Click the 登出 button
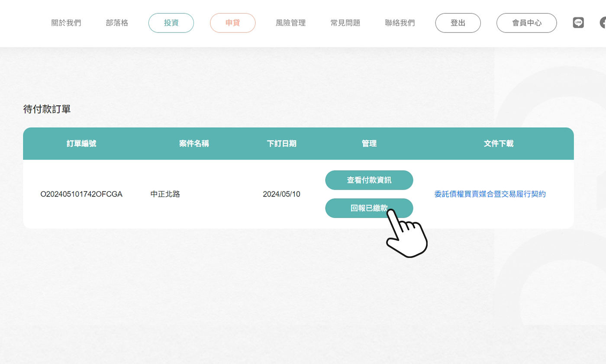This screenshot has height=364, width=606. [x=458, y=23]
